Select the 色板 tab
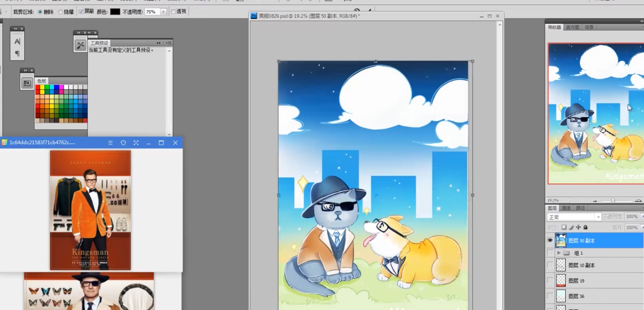The image size is (644, 310). [x=41, y=81]
